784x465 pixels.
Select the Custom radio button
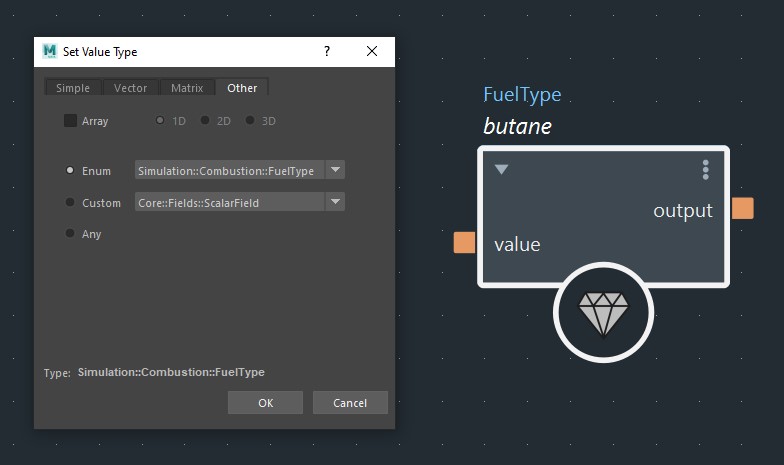[70, 203]
